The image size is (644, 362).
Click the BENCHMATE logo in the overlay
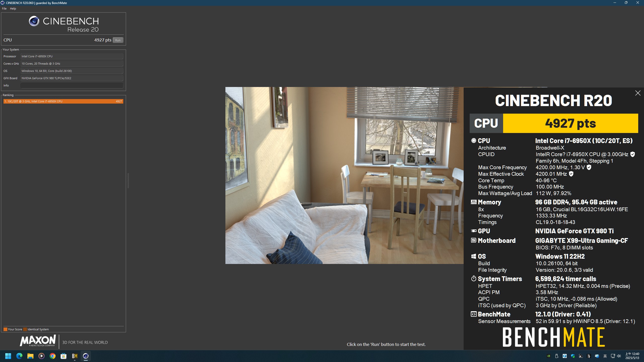tap(554, 337)
